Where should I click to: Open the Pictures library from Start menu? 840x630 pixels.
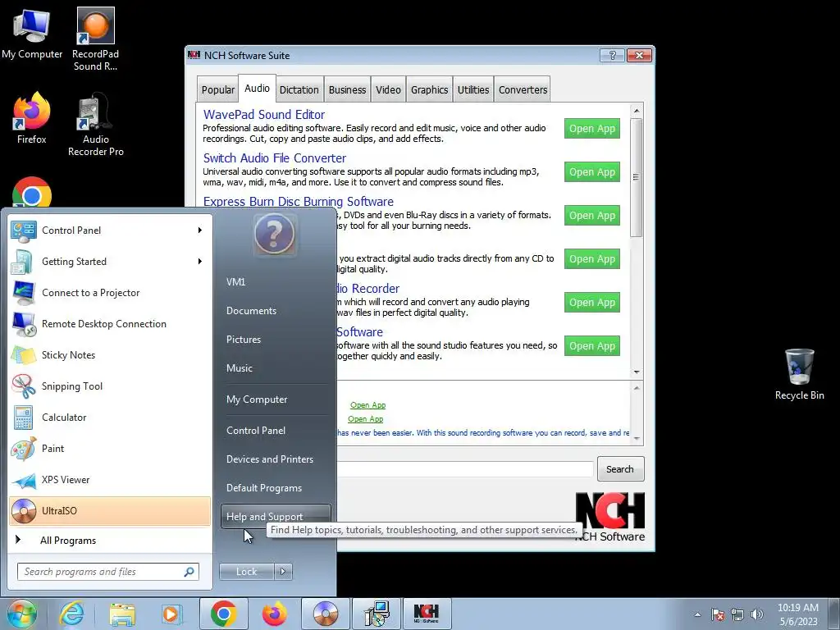pyautogui.click(x=276, y=340)
